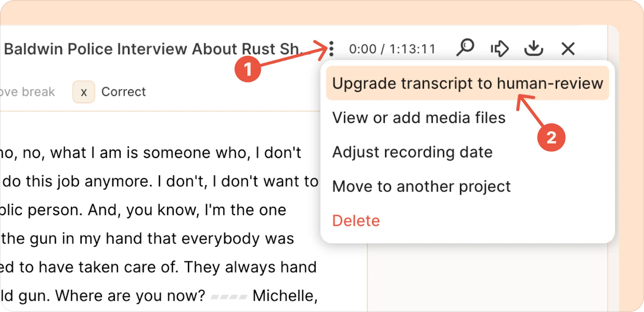Click the word Michelle in transcript
Screen dimensions: 644x312
pyautogui.click(x=285, y=296)
